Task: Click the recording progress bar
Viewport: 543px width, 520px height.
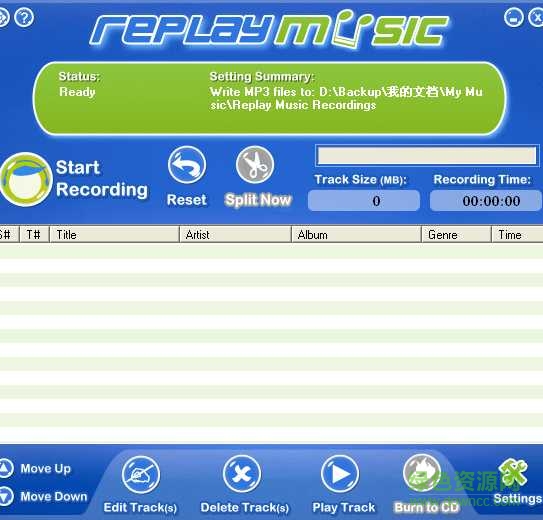Action: [427, 155]
